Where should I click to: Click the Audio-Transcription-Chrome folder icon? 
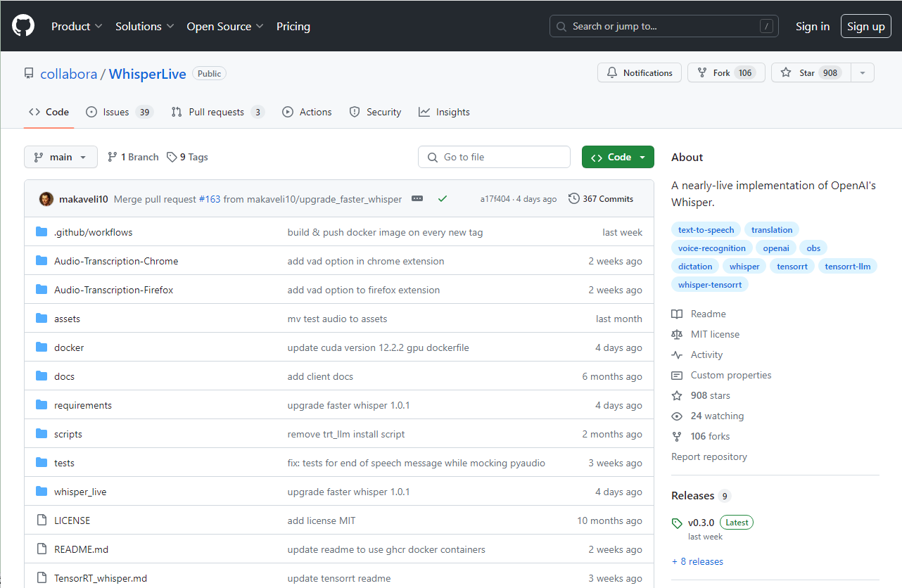(x=42, y=261)
